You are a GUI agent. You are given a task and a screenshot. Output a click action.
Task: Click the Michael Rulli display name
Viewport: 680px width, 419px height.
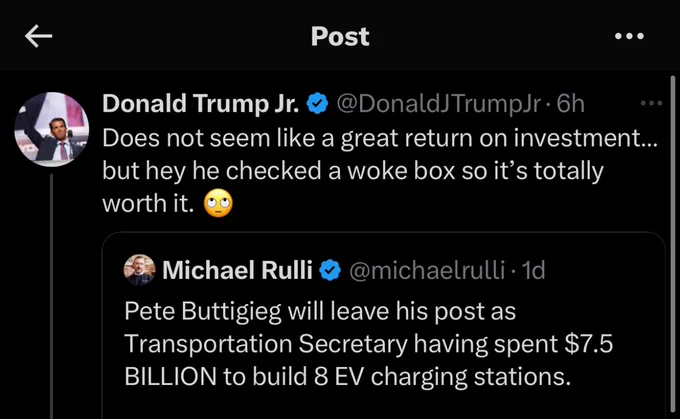point(237,270)
